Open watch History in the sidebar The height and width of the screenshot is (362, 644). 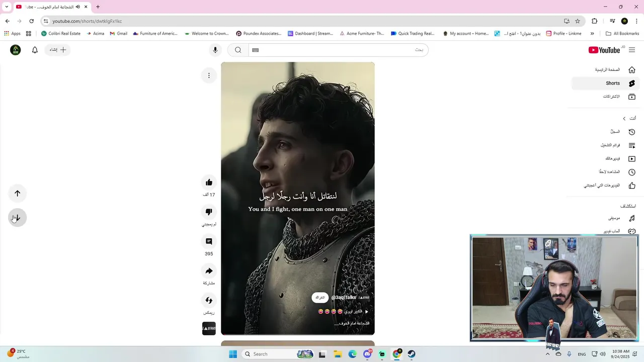pos(606,132)
